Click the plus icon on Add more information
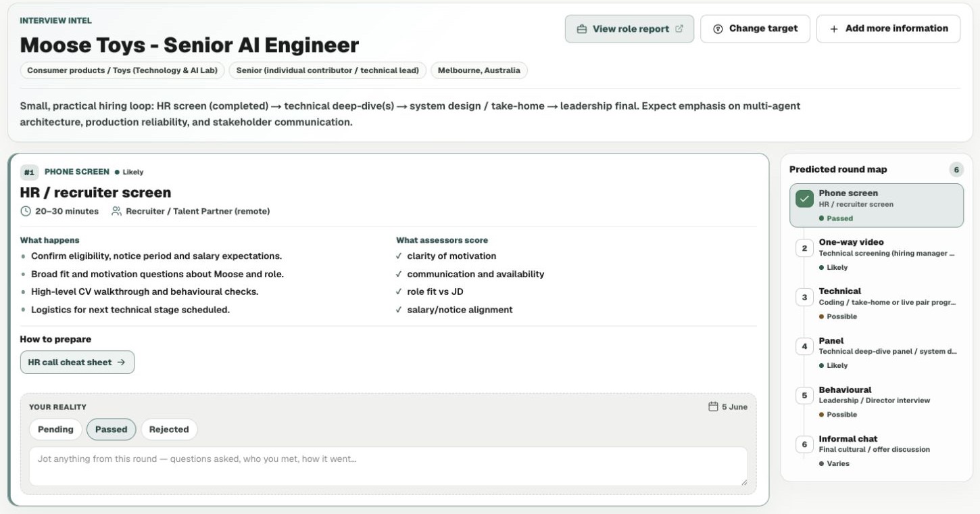Screen dimensions: 980x514 pos(834,29)
